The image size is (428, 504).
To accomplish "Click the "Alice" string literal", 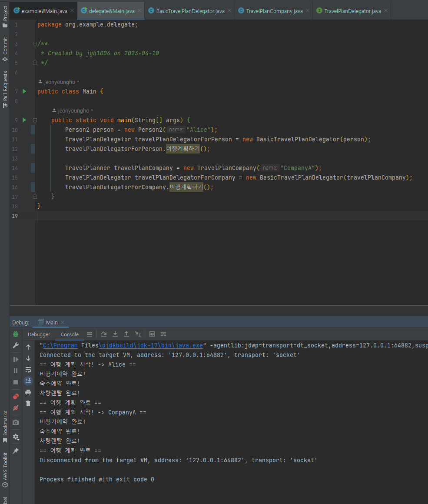I will (x=199, y=130).
